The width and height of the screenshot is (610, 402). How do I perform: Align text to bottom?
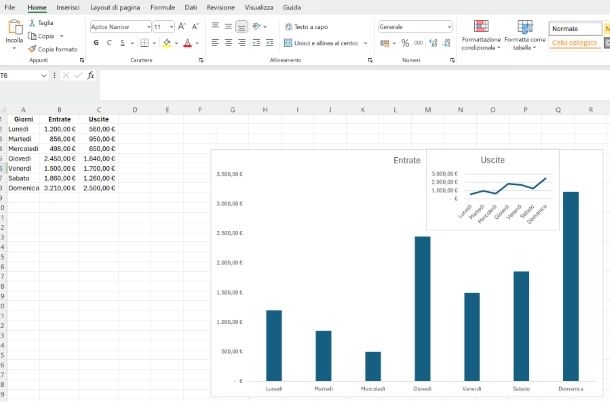242,26
